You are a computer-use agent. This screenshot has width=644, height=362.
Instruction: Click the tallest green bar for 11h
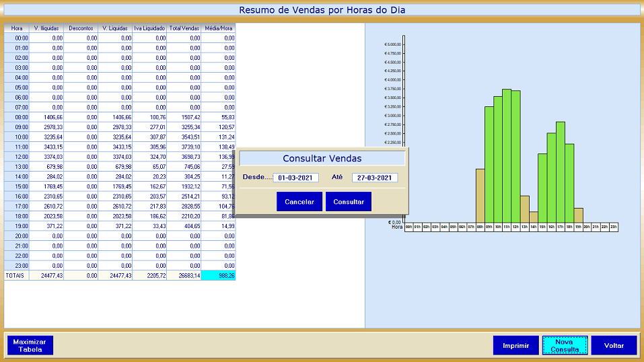coord(507,155)
